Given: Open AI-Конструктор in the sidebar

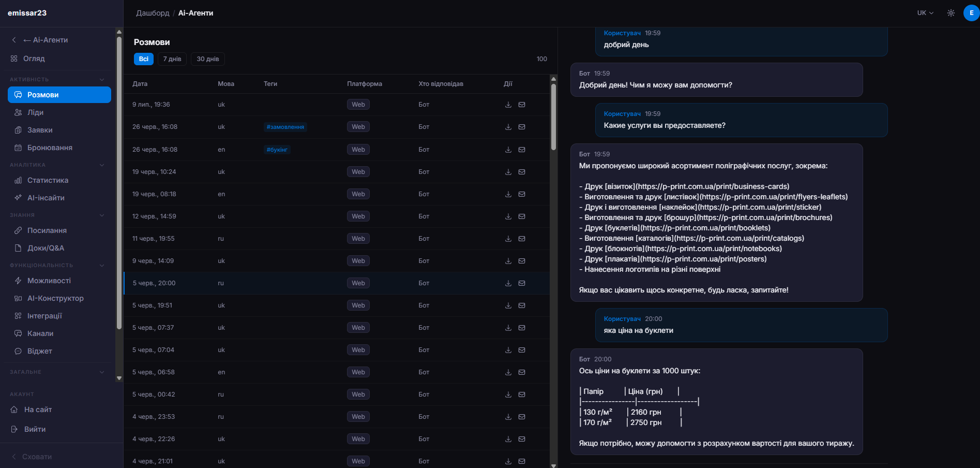Looking at the screenshot, I should coord(59,298).
